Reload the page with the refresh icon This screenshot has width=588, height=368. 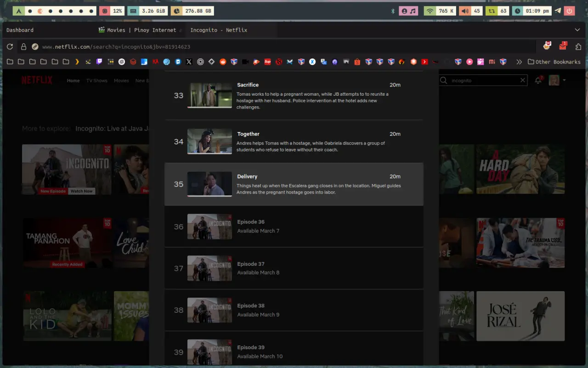pos(10,47)
